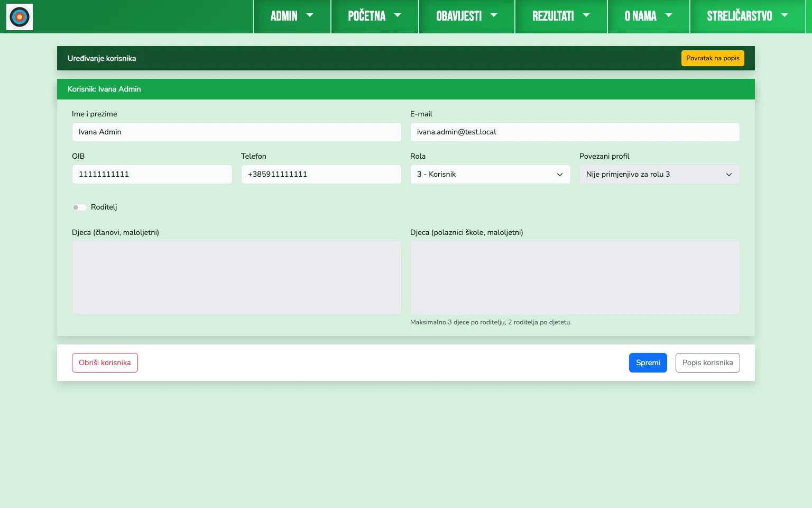Viewport: 812px width, 508px height.
Task: Click the Spremi button
Action: pos(648,363)
